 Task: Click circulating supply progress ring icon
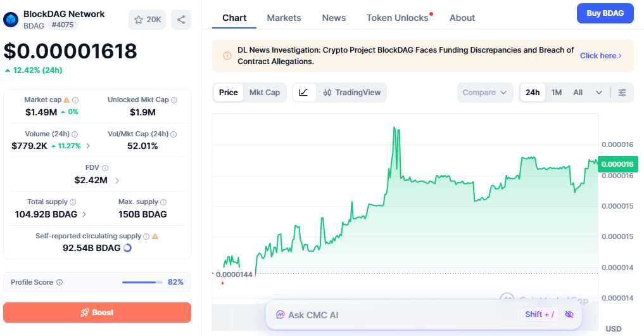pos(127,248)
